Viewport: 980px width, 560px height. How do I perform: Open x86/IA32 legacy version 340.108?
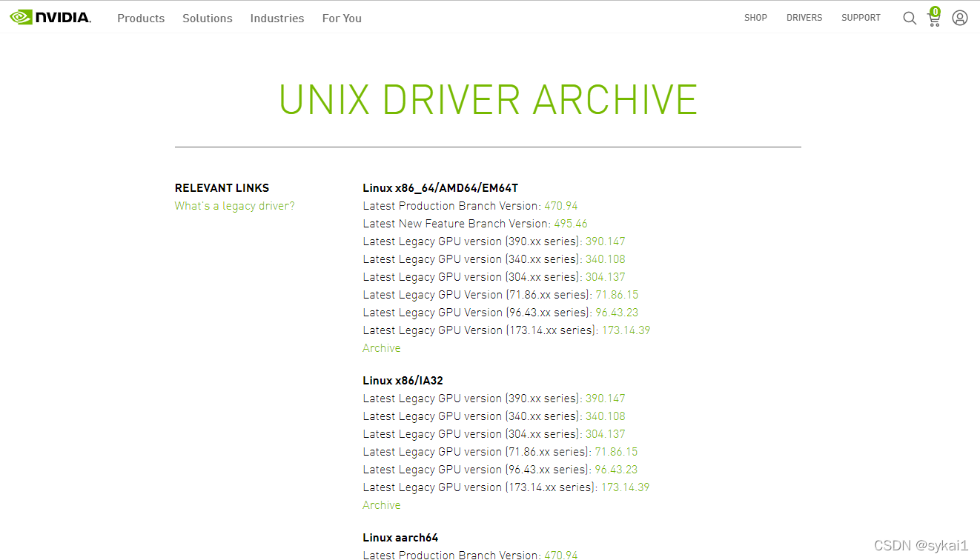click(x=606, y=416)
